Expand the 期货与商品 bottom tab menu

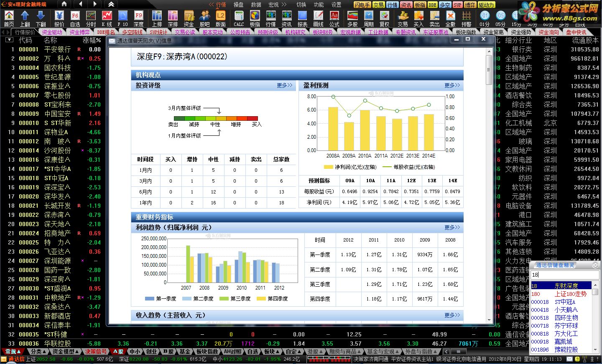click(345, 351)
